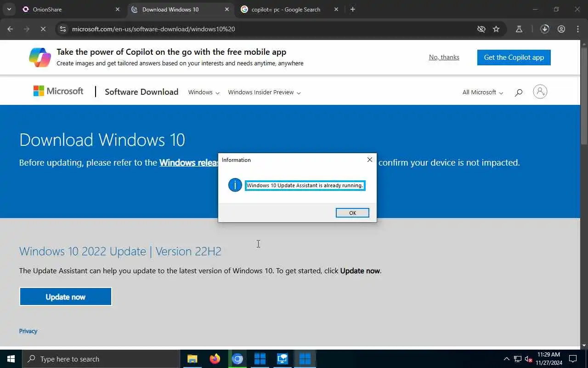Open a new browser tab

[352, 9]
